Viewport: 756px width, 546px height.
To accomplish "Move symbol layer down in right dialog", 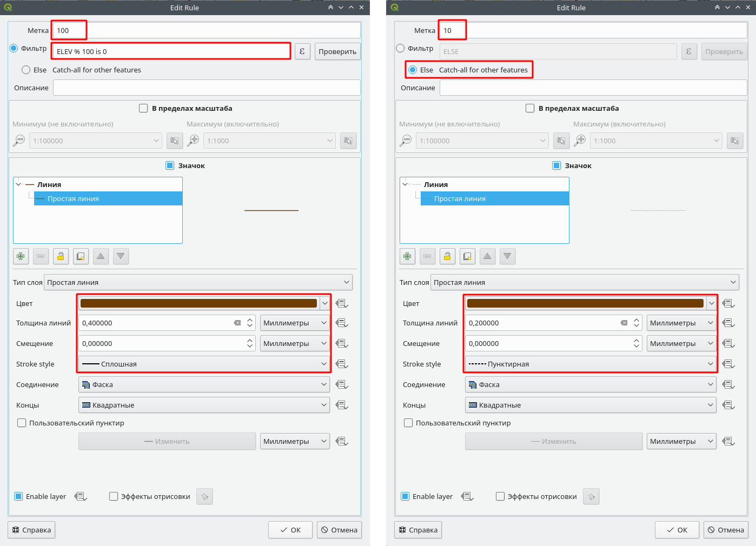I will click(x=507, y=256).
